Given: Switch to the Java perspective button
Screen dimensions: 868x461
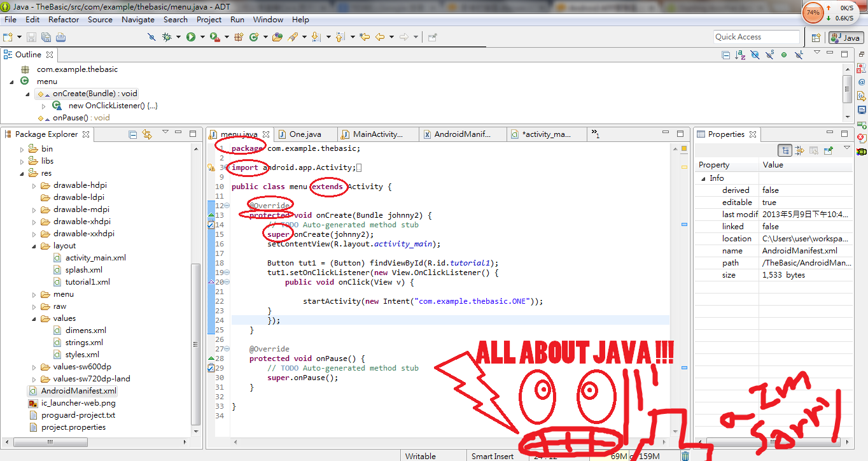Looking at the screenshot, I should coord(846,38).
